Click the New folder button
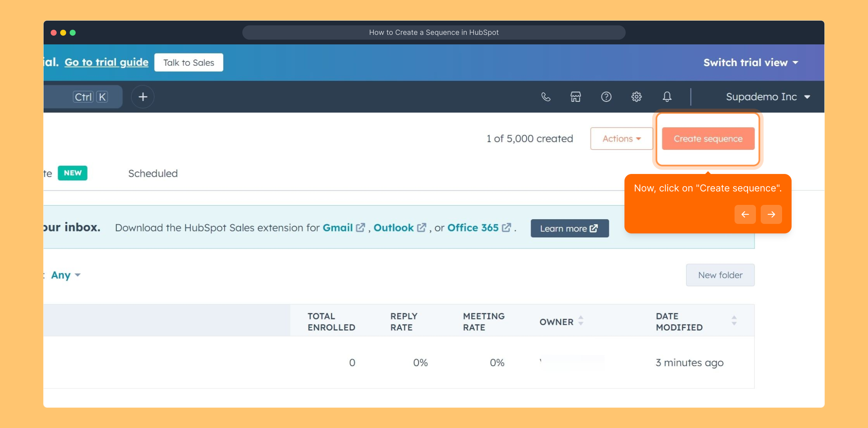This screenshot has height=428, width=868. pos(720,275)
